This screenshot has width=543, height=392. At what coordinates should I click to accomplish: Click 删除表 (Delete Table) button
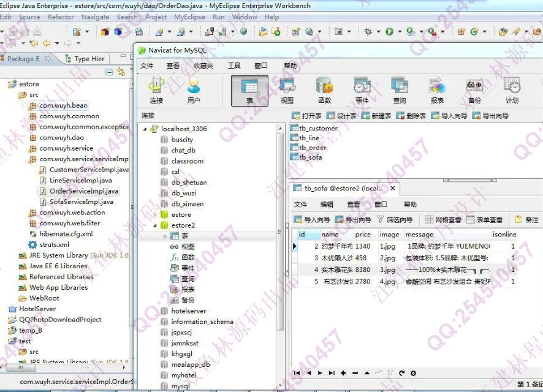(x=411, y=116)
